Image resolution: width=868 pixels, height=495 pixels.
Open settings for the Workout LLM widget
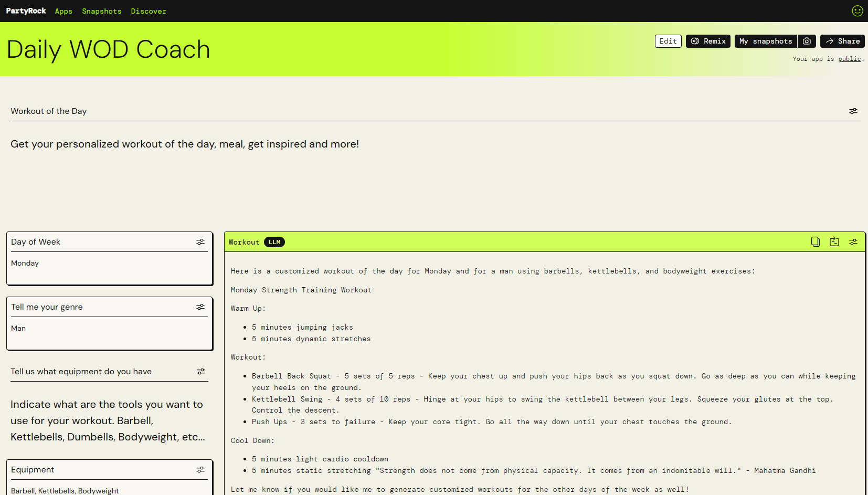853,242
